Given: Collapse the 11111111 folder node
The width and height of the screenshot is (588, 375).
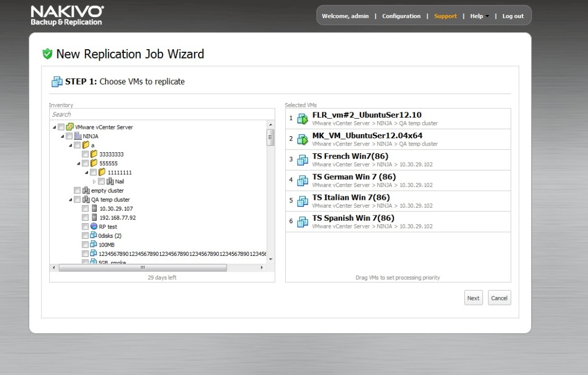Looking at the screenshot, I should (x=86, y=172).
